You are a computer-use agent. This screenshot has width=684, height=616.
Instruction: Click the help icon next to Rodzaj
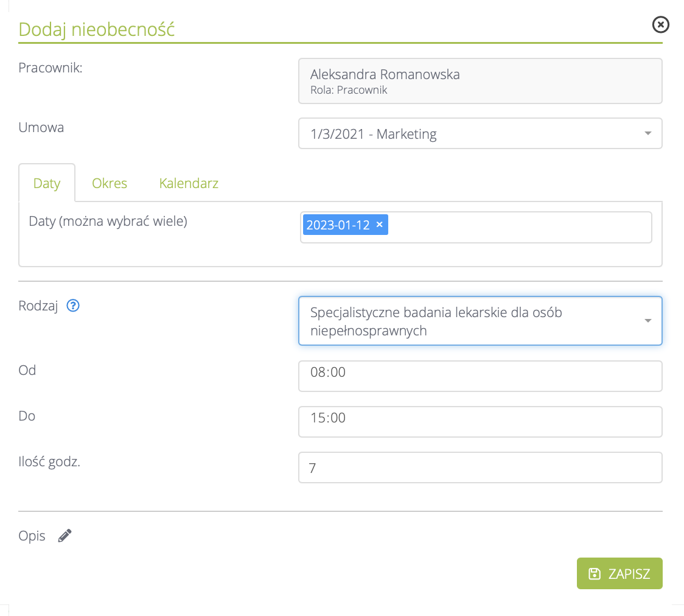(73, 306)
